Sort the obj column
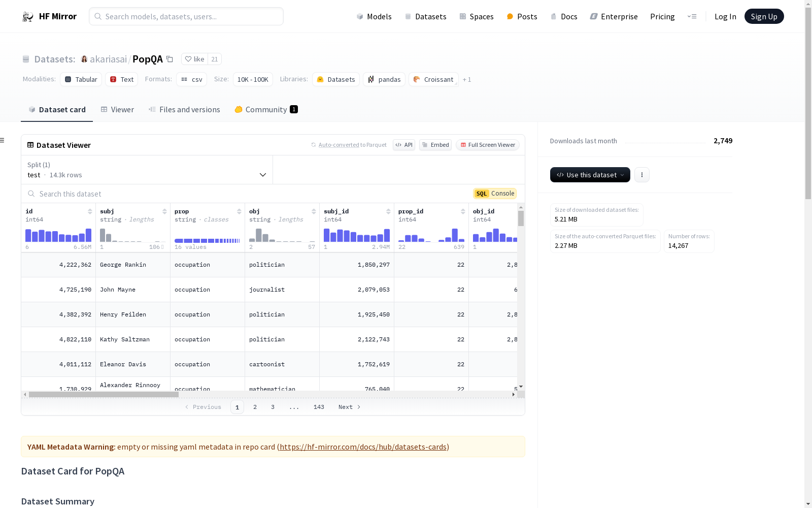This screenshot has width=812, height=508. point(314,211)
